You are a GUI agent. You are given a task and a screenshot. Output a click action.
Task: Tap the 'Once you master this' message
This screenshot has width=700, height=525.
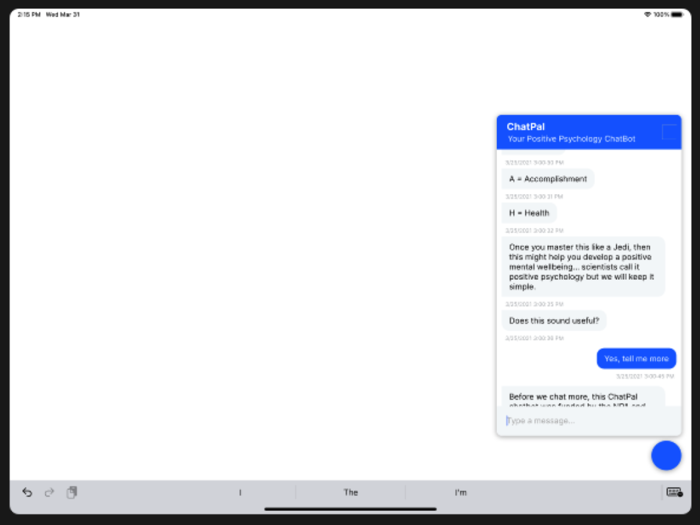(583, 267)
